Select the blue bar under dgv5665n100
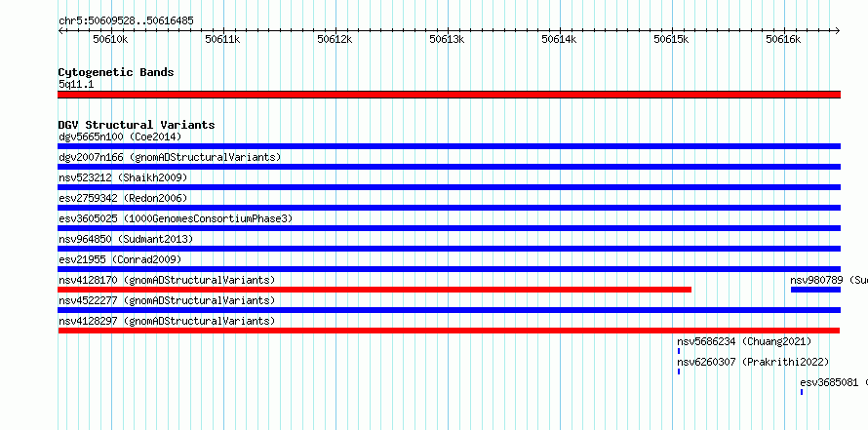The height and width of the screenshot is (430, 868). click(x=449, y=146)
